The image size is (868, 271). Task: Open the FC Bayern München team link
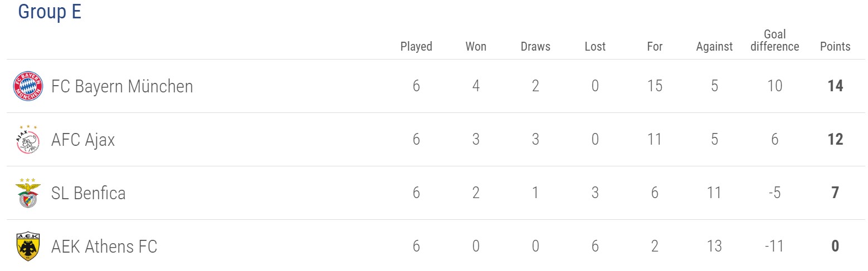[122, 86]
